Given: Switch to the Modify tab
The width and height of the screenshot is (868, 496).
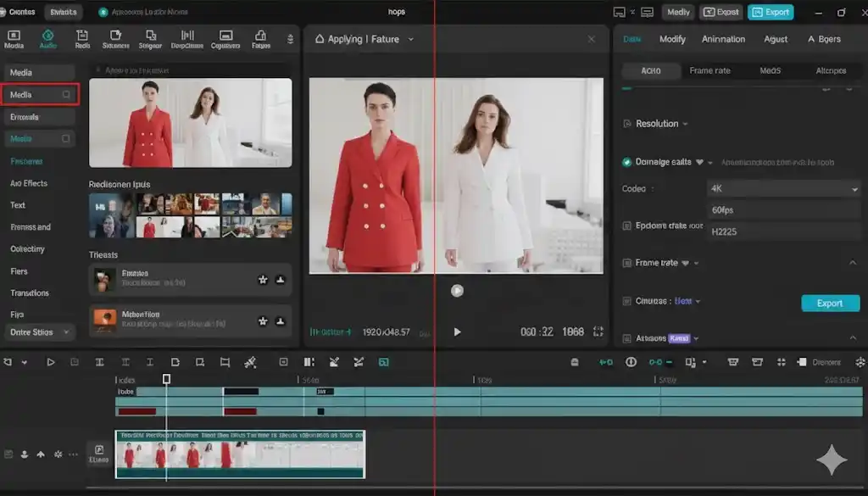Looking at the screenshot, I should (672, 39).
